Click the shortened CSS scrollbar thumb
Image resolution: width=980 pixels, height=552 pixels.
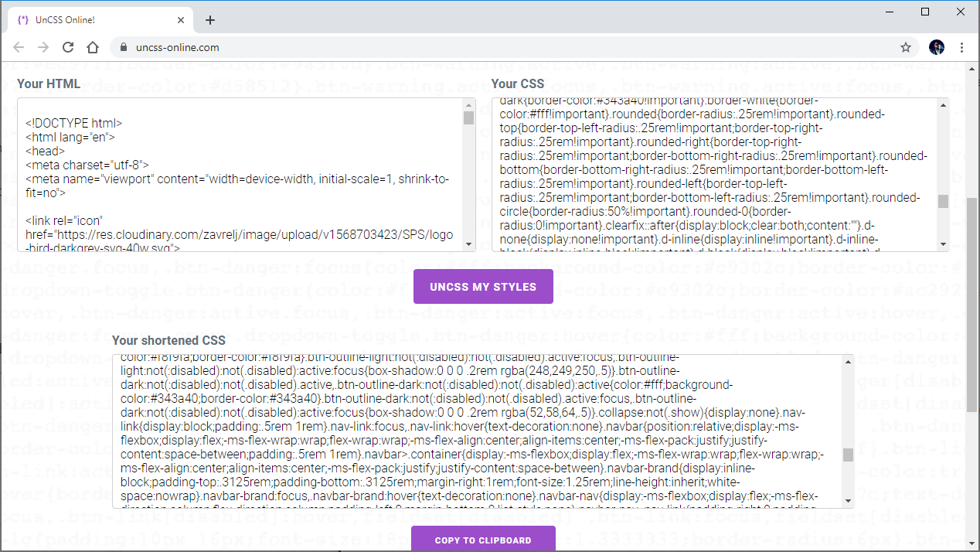(x=848, y=455)
